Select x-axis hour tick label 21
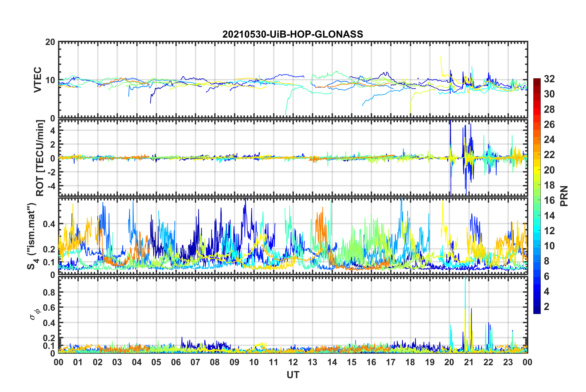Viewport: 586px width, 392px height. pyautogui.click(x=469, y=362)
